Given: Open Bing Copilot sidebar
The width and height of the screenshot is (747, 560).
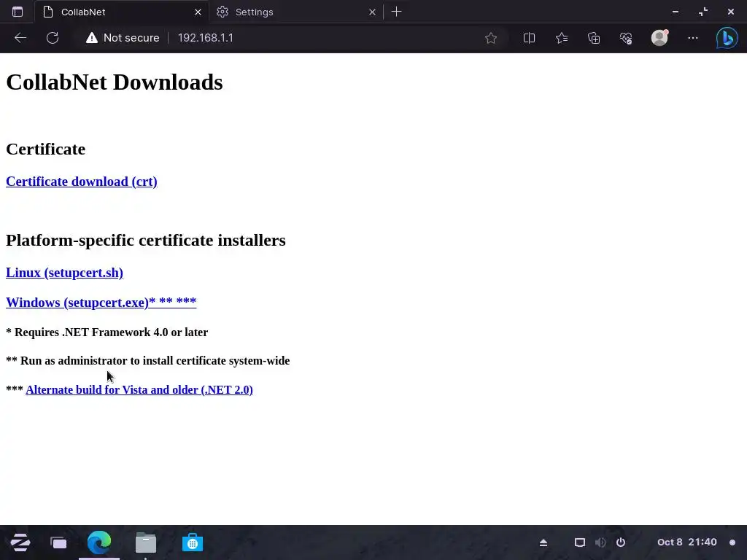Looking at the screenshot, I should tap(727, 38).
